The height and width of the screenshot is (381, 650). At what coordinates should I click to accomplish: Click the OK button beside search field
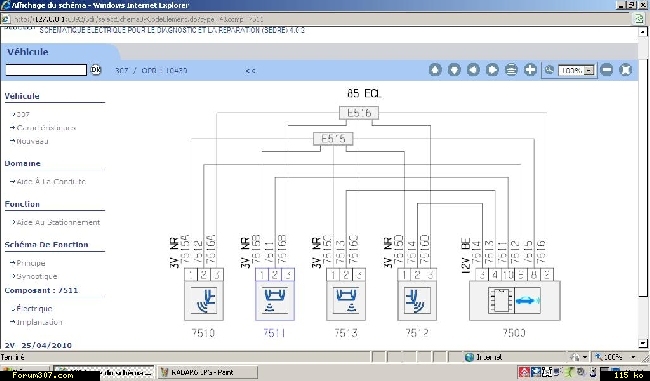coord(96,70)
